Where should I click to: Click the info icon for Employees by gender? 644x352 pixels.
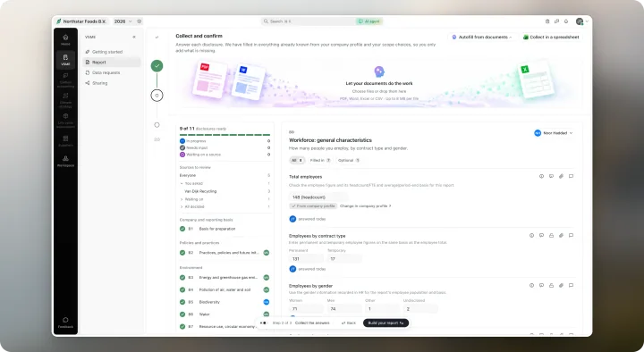[531, 285]
